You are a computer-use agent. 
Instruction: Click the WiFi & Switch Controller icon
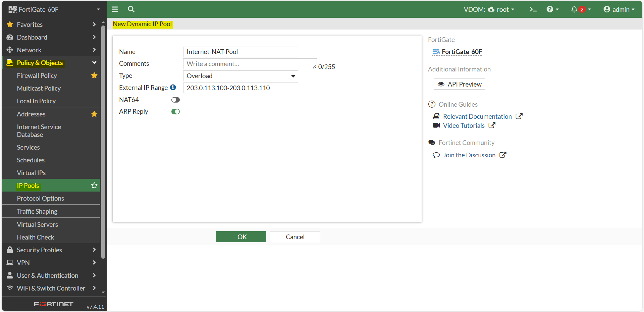click(x=10, y=288)
